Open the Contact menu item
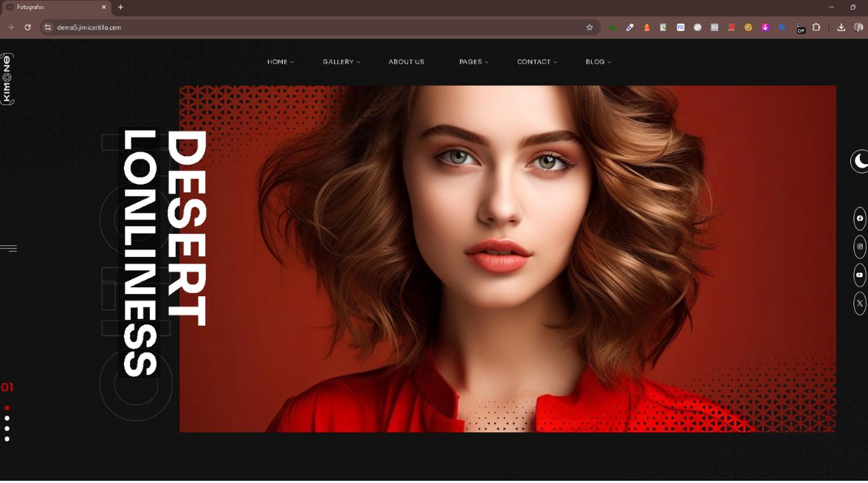The width and height of the screenshot is (868, 483). [537, 62]
